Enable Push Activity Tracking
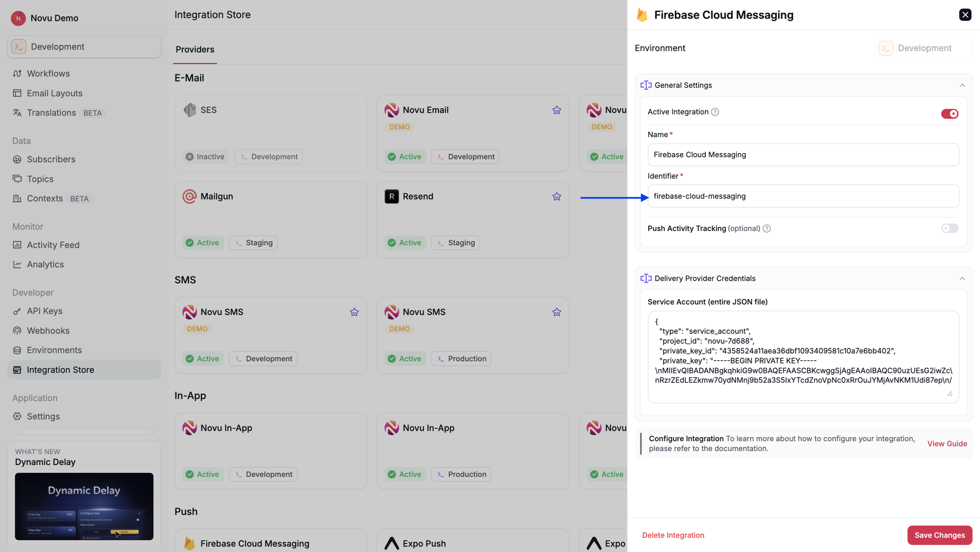Image resolution: width=980 pixels, height=552 pixels. 949,229
